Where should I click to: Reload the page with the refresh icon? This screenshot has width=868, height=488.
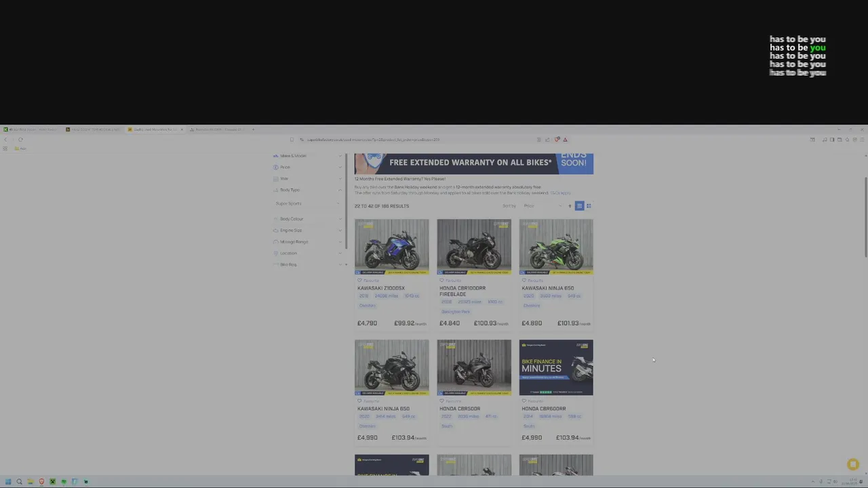click(20, 140)
